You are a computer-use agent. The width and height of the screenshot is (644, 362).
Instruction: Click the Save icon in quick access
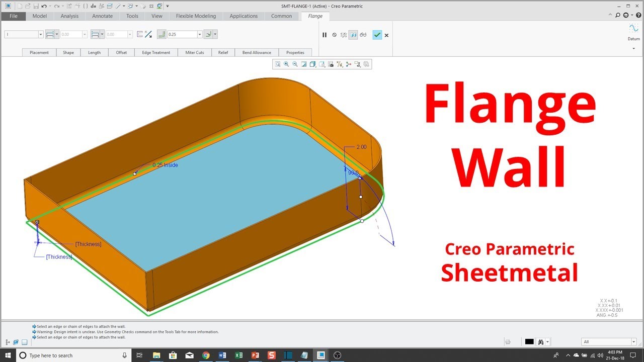pos(36,6)
